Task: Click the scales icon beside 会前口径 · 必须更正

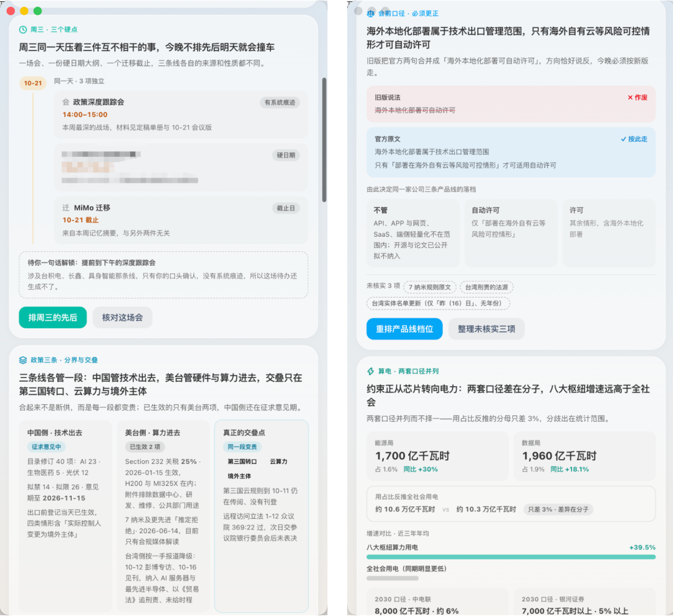Action: click(x=370, y=14)
